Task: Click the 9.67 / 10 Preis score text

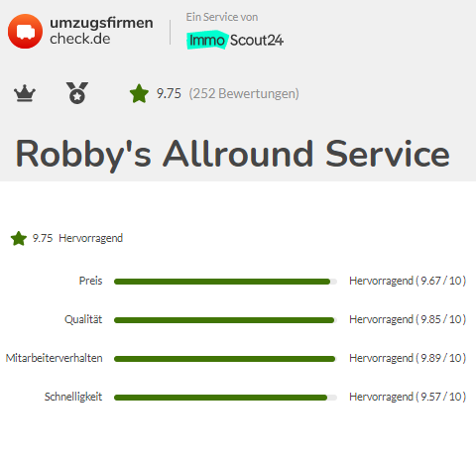Action: [441, 281]
